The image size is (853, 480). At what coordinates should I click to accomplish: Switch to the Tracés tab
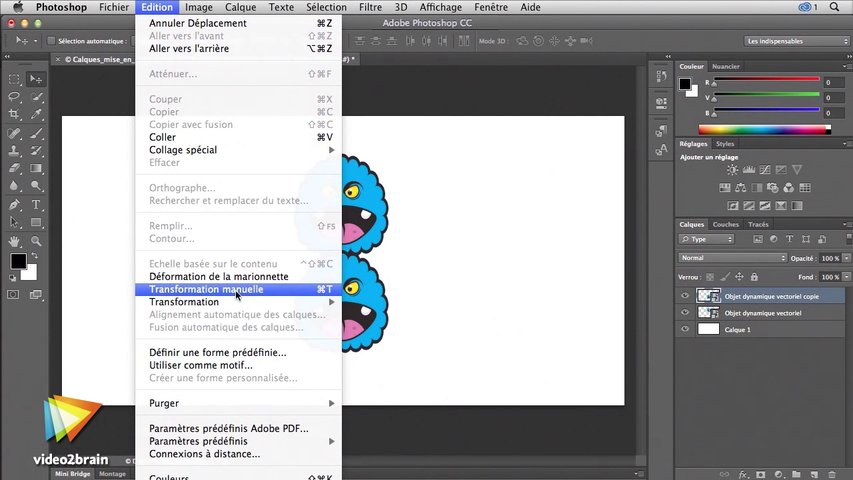[758, 224]
